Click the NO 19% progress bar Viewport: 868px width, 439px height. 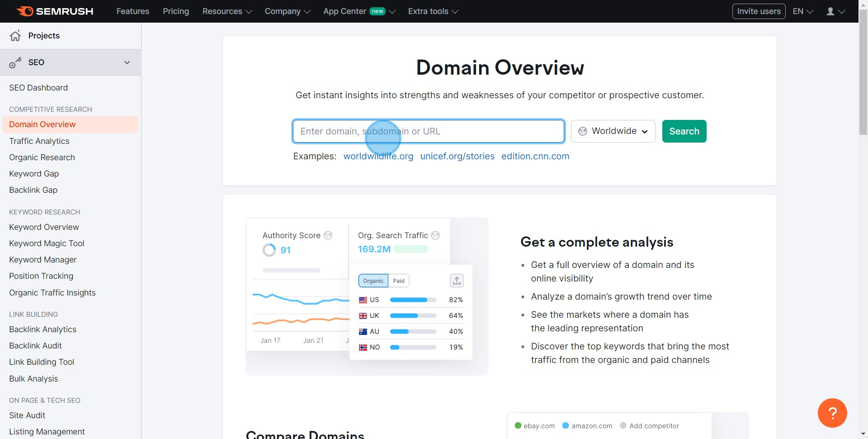point(413,348)
